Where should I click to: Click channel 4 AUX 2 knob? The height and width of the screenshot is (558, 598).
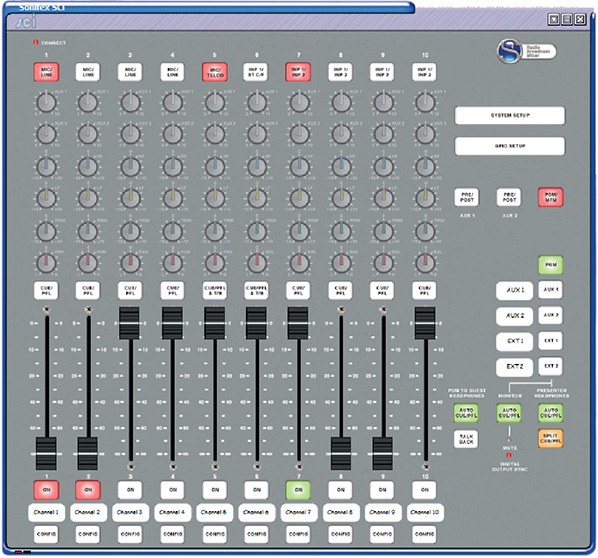tap(172, 134)
